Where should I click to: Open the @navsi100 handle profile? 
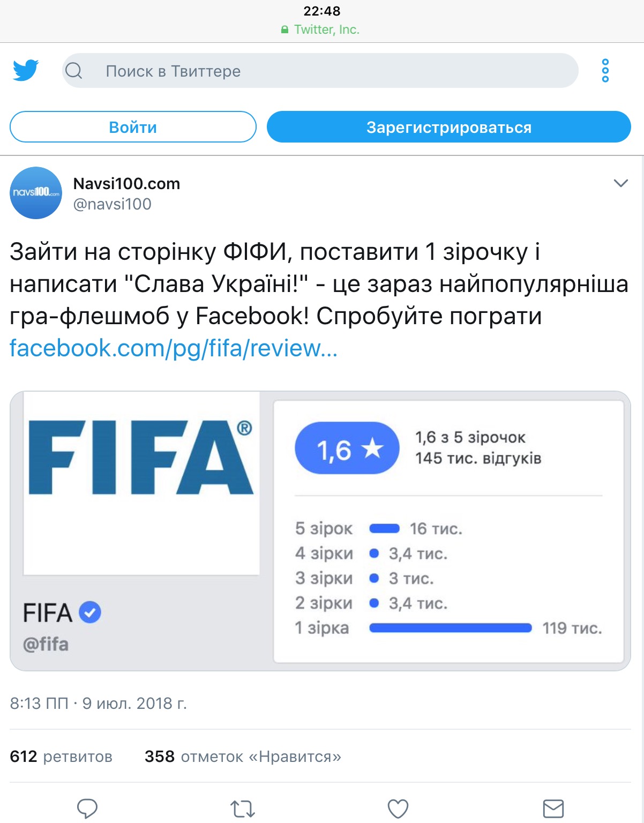tap(113, 204)
